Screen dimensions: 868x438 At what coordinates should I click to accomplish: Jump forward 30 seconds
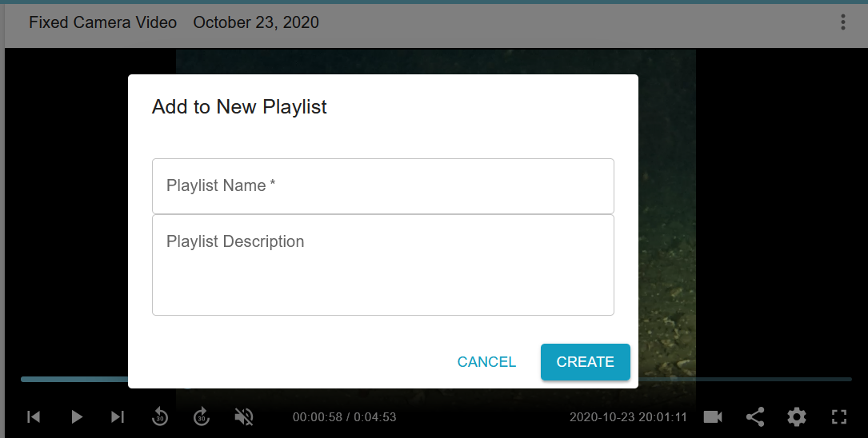[202, 417]
